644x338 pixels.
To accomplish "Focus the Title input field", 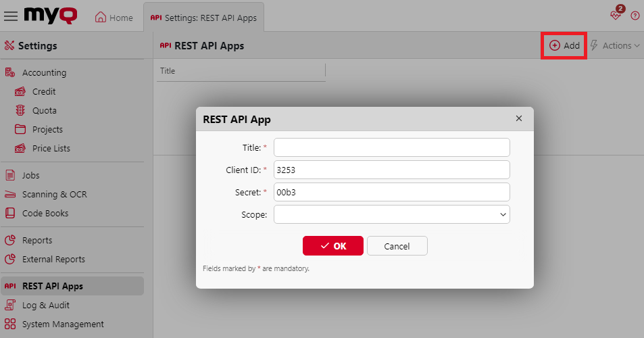I will click(391, 147).
